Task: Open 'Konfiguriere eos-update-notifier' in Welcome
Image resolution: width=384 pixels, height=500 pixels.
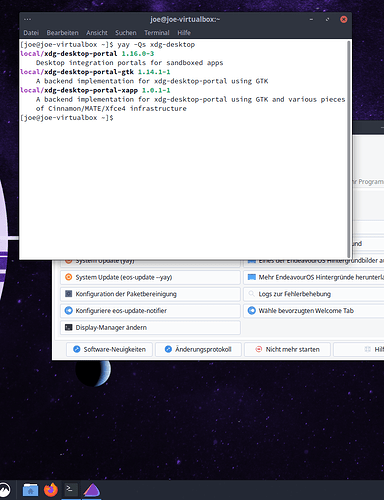Action: click(150, 310)
